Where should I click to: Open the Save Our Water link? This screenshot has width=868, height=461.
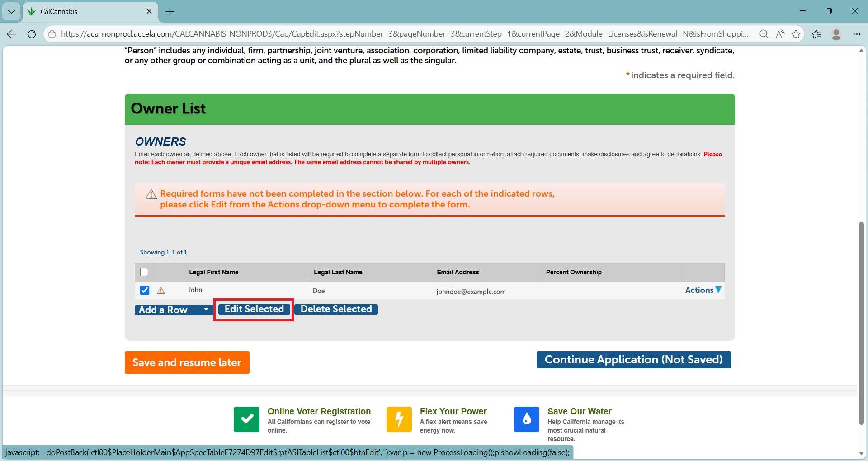pos(580,412)
